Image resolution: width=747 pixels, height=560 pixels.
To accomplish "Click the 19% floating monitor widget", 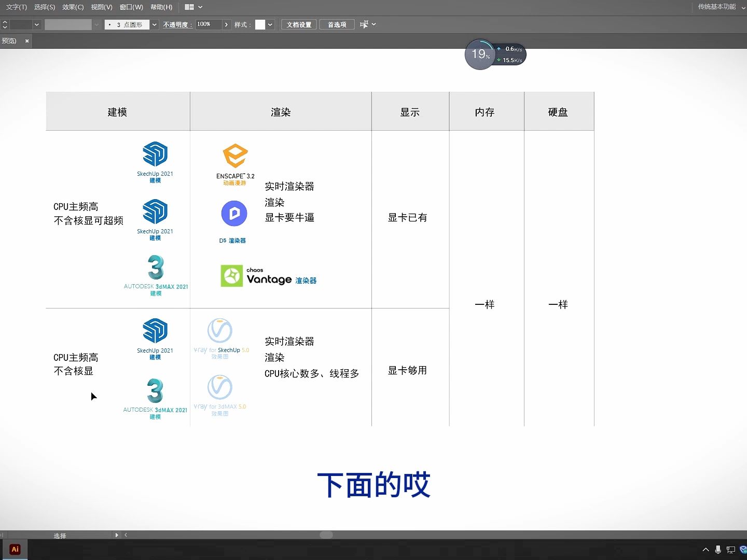I will click(480, 54).
